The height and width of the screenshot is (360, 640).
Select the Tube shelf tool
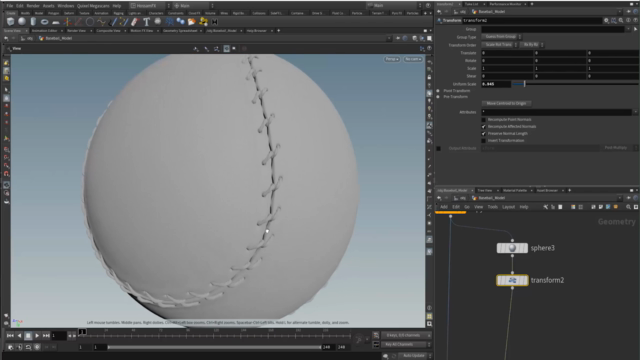coord(33,22)
